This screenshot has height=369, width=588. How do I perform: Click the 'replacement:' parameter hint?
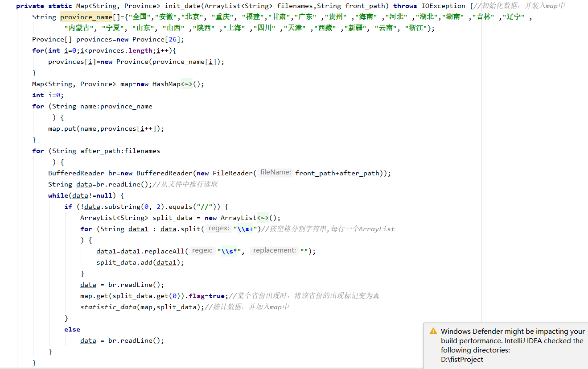274,251
